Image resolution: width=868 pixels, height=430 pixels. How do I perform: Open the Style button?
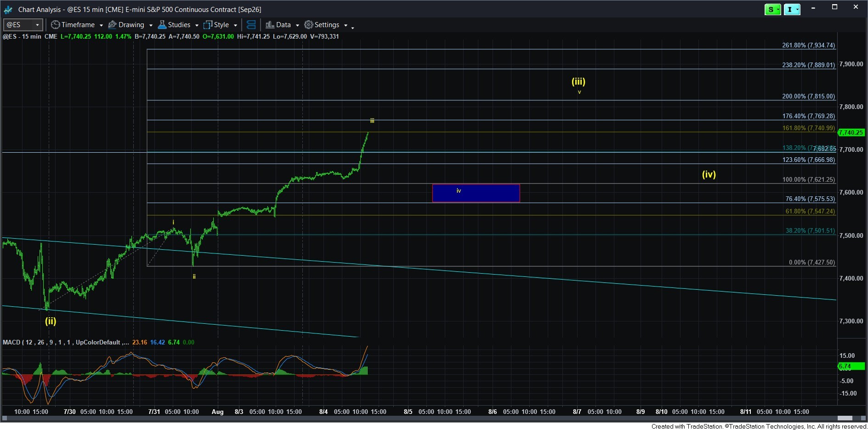pos(216,25)
